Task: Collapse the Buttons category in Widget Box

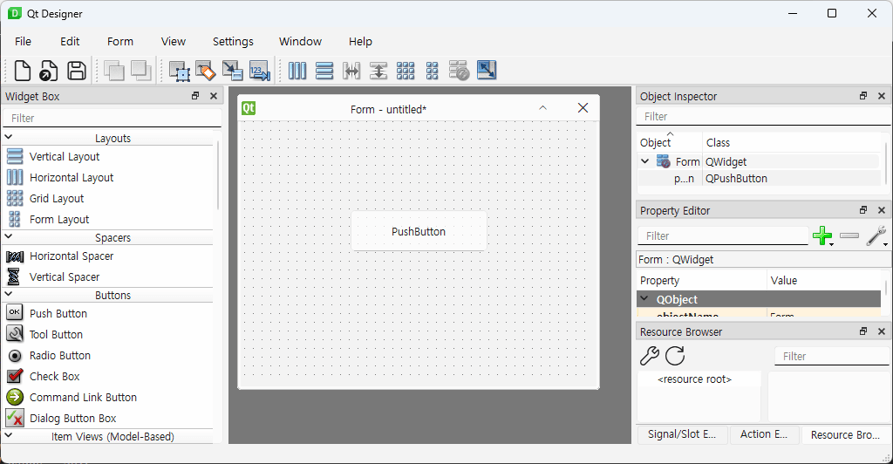Action: coord(9,294)
